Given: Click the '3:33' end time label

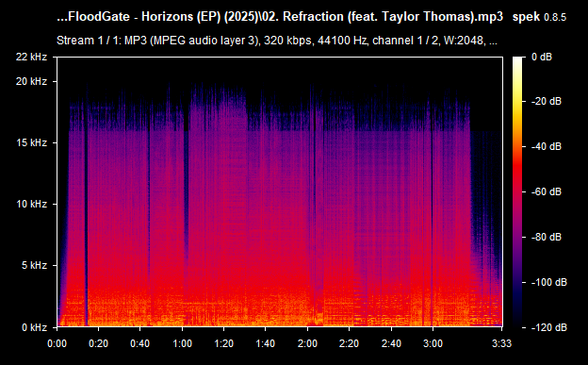Looking at the screenshot, I should click(501, 343).
